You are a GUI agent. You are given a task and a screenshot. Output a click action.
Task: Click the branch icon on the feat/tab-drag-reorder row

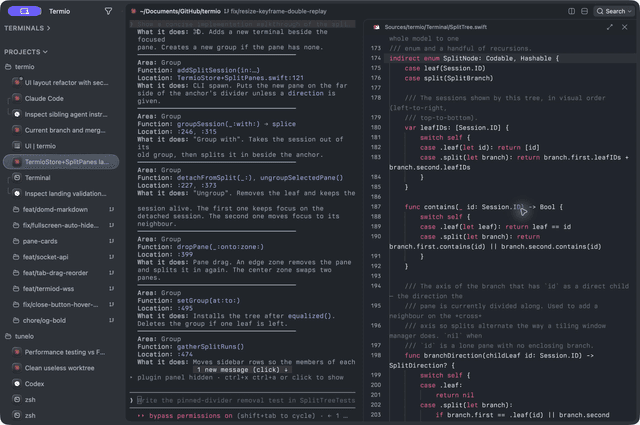pyautogui.click(x=111, y=273)
